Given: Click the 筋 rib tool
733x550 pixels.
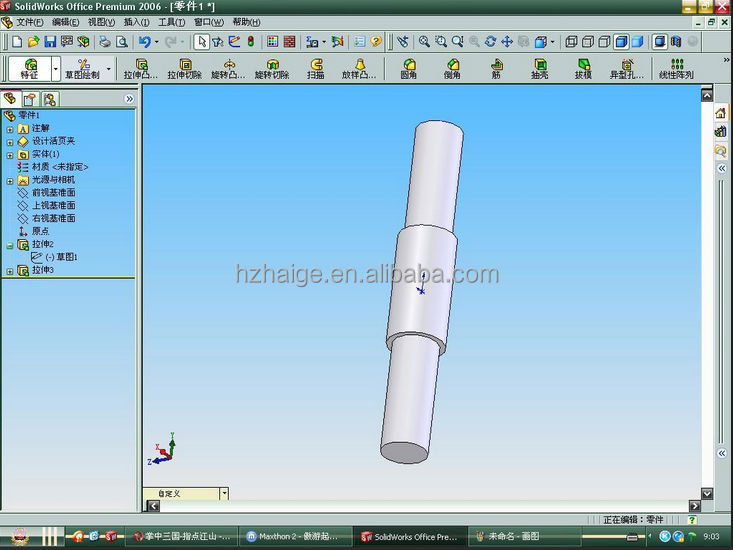Looking at the screenshot, I should coord(496,68).
